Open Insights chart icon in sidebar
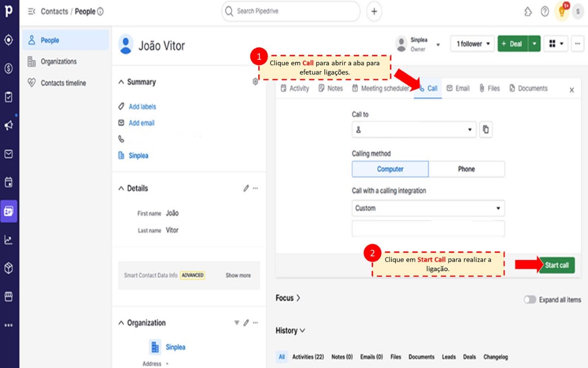Viewport: 588px width, 368px height. [8, 240]
